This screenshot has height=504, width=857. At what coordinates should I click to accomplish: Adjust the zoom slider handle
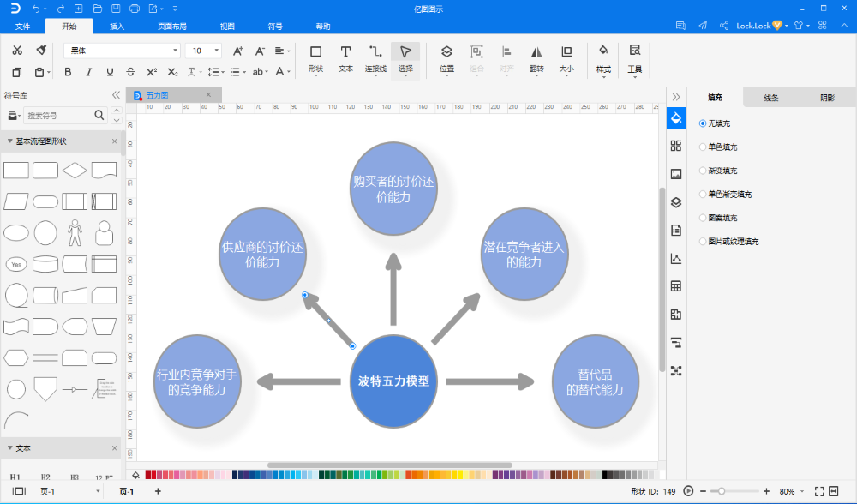pos(722,491)
